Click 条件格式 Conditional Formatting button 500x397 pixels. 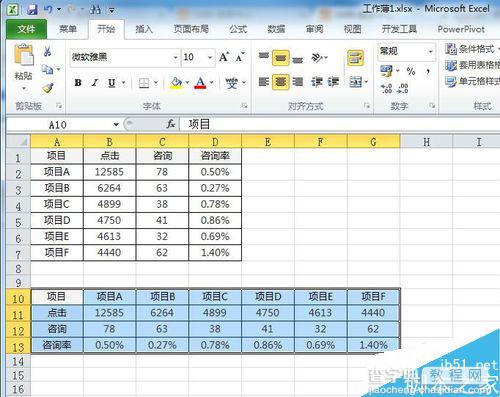[472, 49]
